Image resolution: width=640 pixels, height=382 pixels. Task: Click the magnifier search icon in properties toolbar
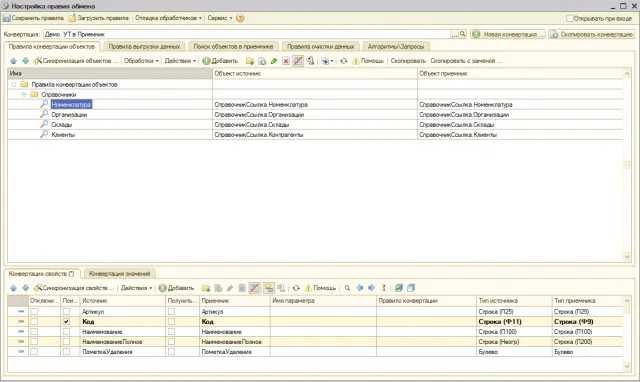coord(347,288)
